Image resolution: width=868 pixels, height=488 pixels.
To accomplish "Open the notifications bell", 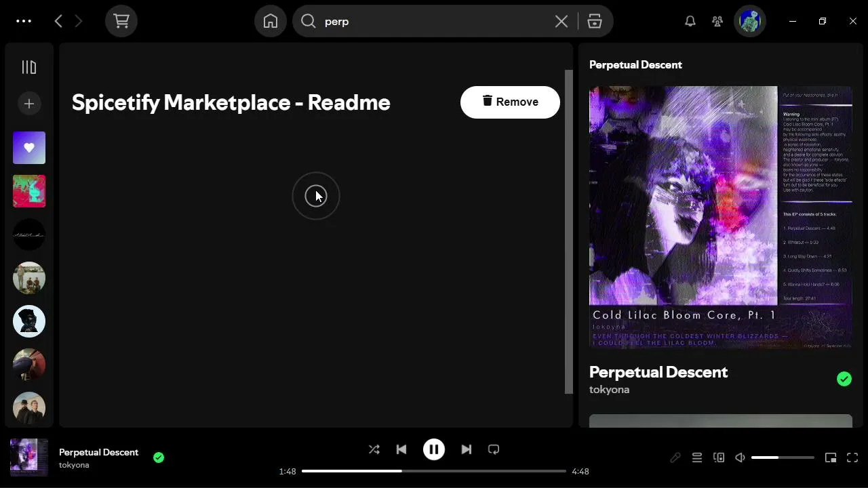I will 690,21.
